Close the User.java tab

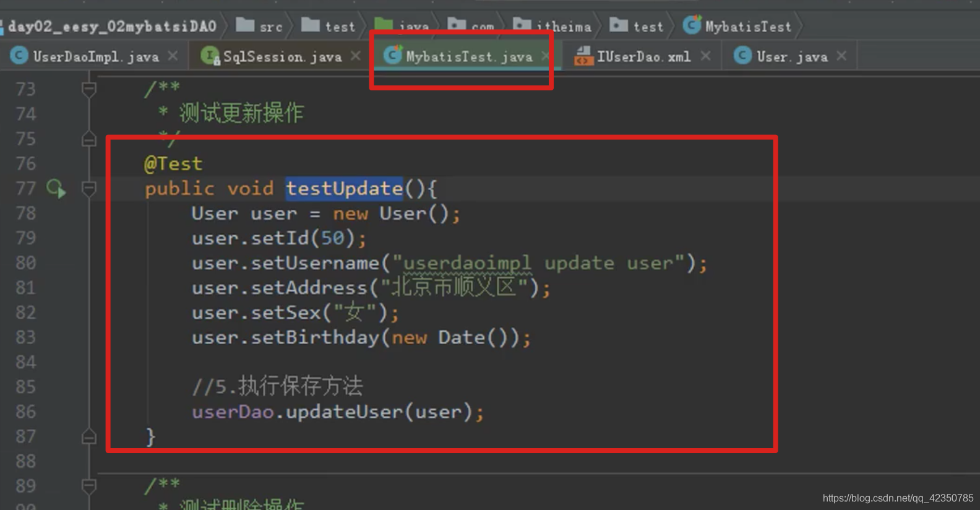841,56
